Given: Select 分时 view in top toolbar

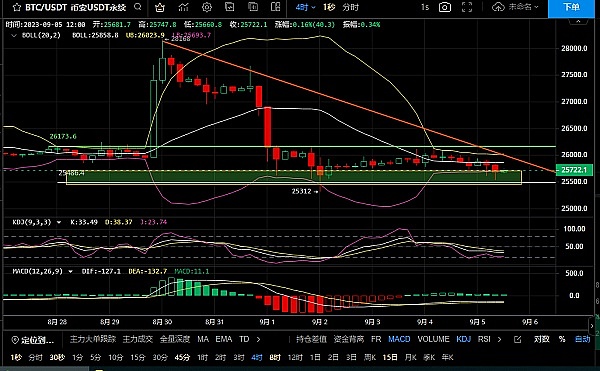Looking at the screenshot, I should tap(351, 7).
